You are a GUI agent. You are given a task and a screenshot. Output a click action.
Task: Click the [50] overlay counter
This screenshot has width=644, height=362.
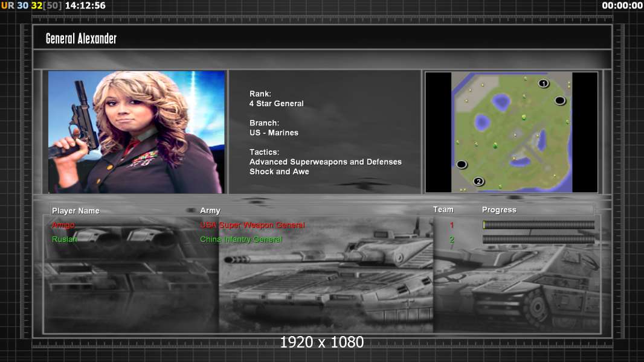(52, 5)
